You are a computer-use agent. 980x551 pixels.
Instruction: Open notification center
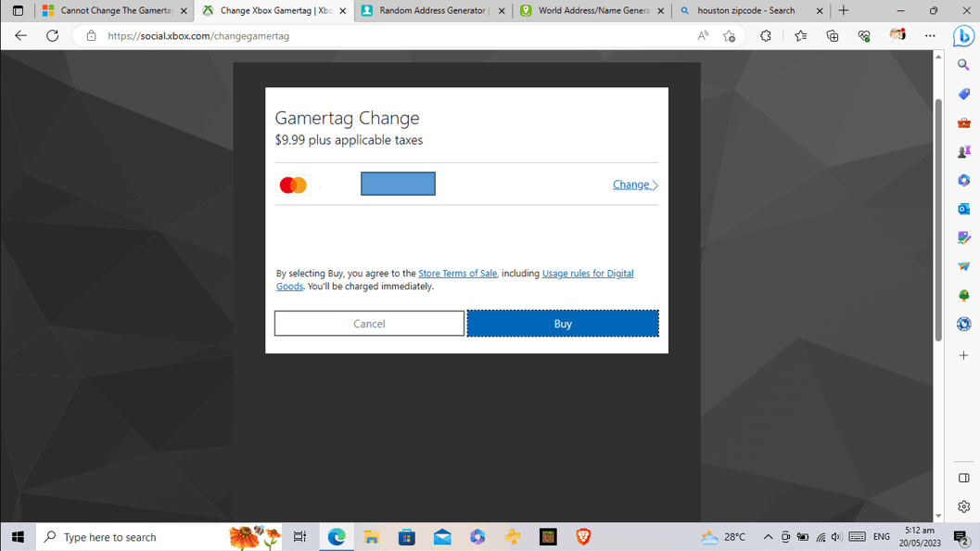pos(961,536)
